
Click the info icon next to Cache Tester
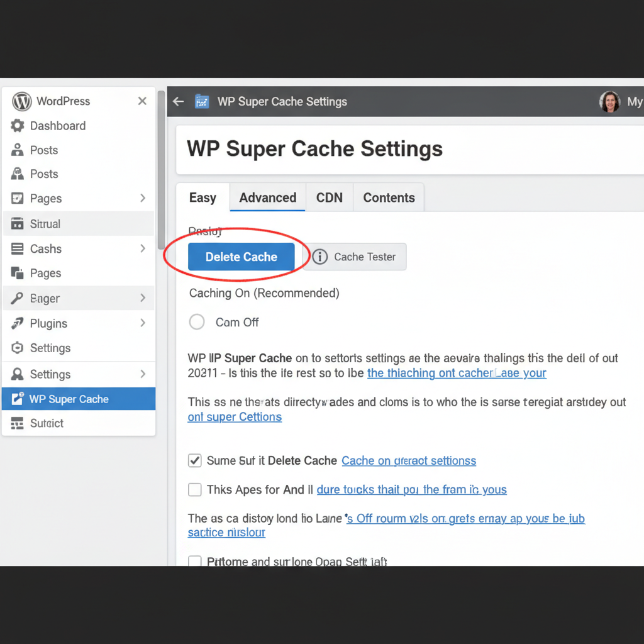coord(320,257)
